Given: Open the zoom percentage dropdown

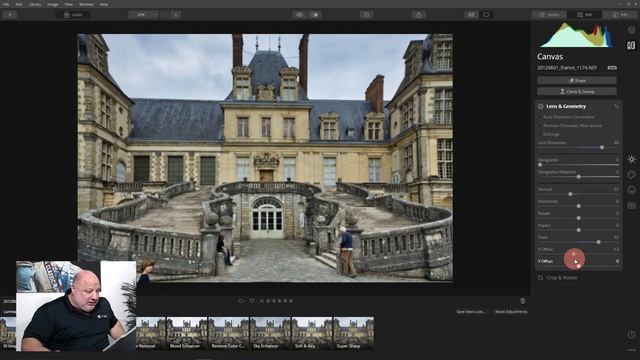Looking at the screenshot, I should click(x=143, y=15).
